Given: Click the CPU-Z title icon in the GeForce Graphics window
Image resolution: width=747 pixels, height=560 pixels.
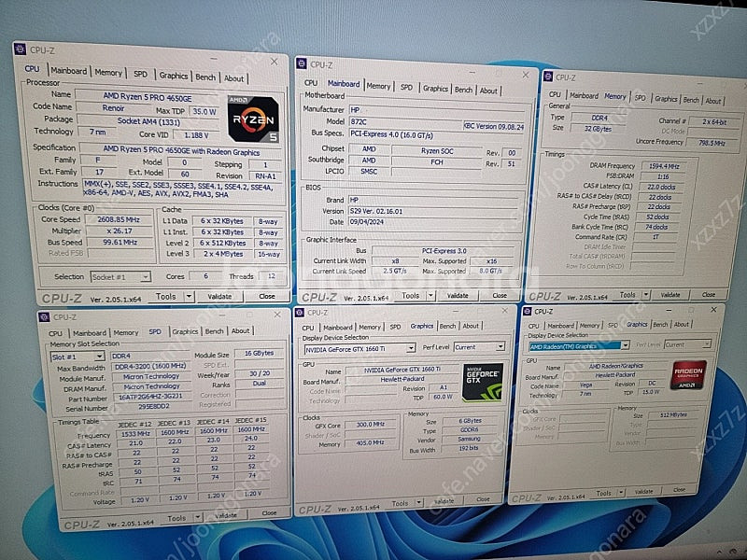Looking at the screenshot, I should pos(300,313).
